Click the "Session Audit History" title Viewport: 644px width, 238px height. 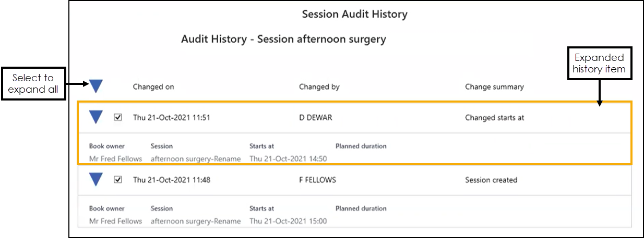click(x=354, y=15)
